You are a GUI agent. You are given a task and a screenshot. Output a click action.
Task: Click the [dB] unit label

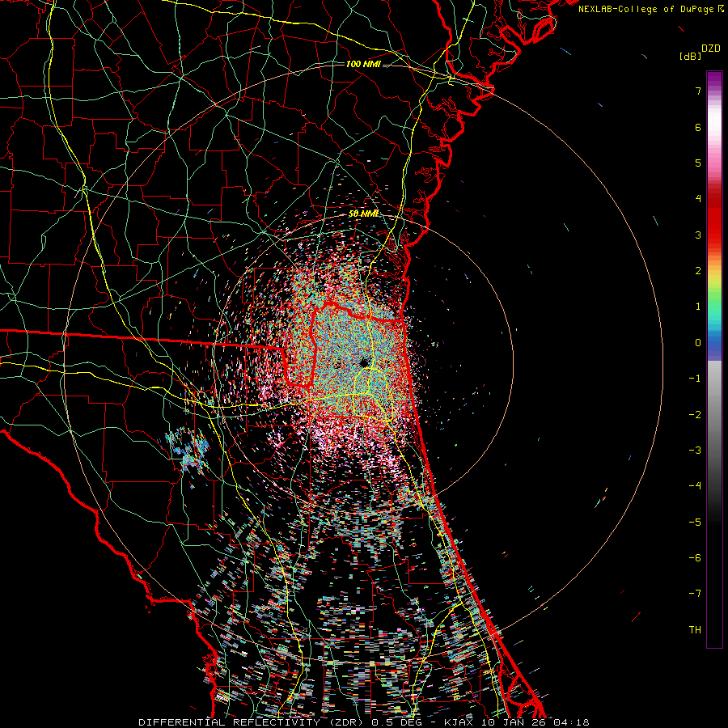(690, 56)
